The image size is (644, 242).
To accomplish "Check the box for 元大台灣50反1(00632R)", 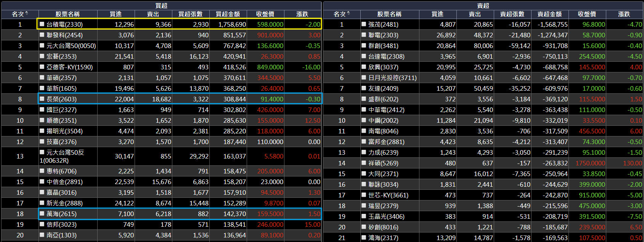I will pos(42,152).
